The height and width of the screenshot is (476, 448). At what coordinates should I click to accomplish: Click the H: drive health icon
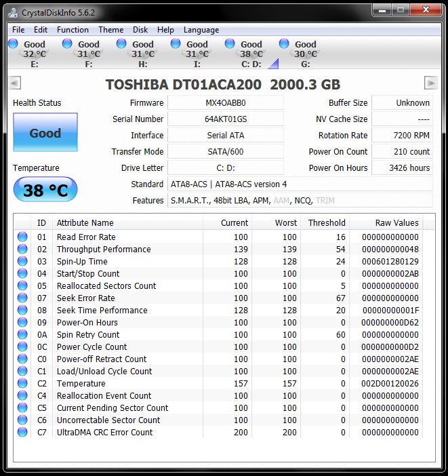[x=122, y=44]
